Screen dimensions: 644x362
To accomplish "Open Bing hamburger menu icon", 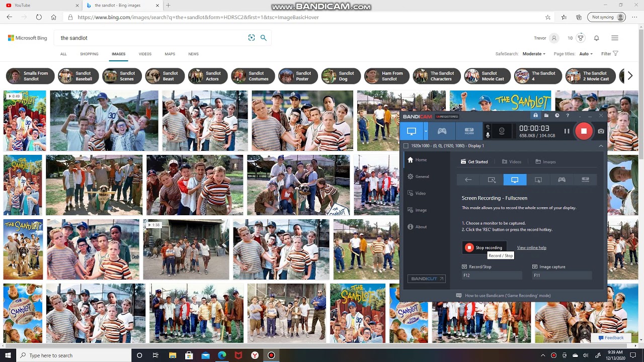I will (614, 38).
